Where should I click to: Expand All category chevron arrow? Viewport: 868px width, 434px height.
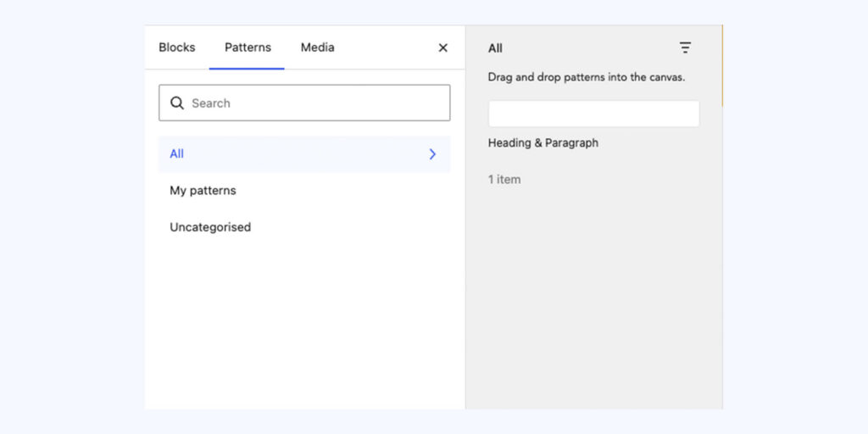pos(433,154)
